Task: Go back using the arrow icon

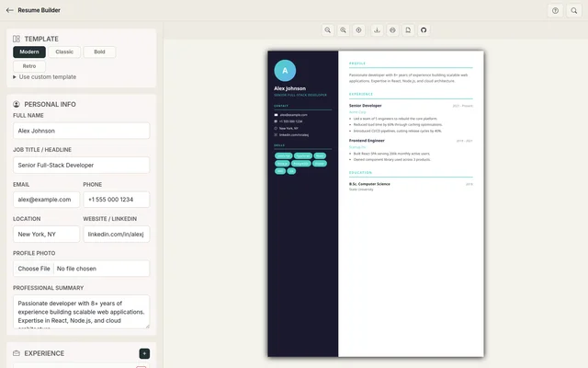Action: [x=10, y=10]
